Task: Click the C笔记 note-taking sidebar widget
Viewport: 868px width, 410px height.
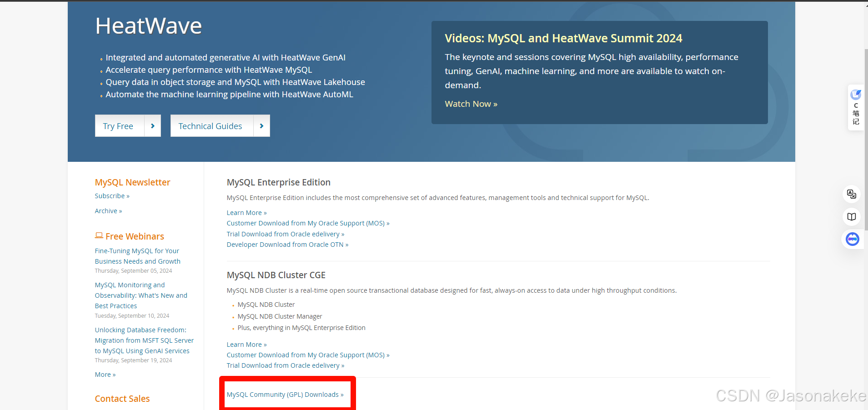Action: pos(856,107)
